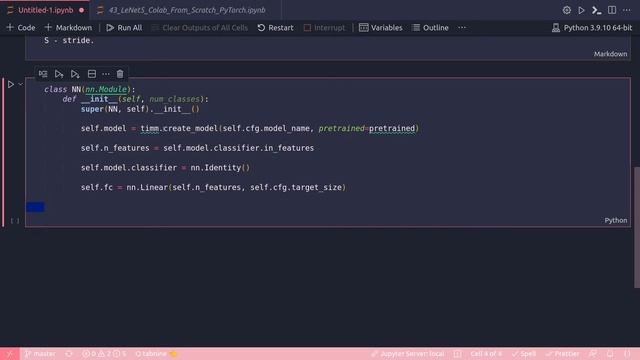Click the super(NN, self).__init__() line

click(140, 109)
